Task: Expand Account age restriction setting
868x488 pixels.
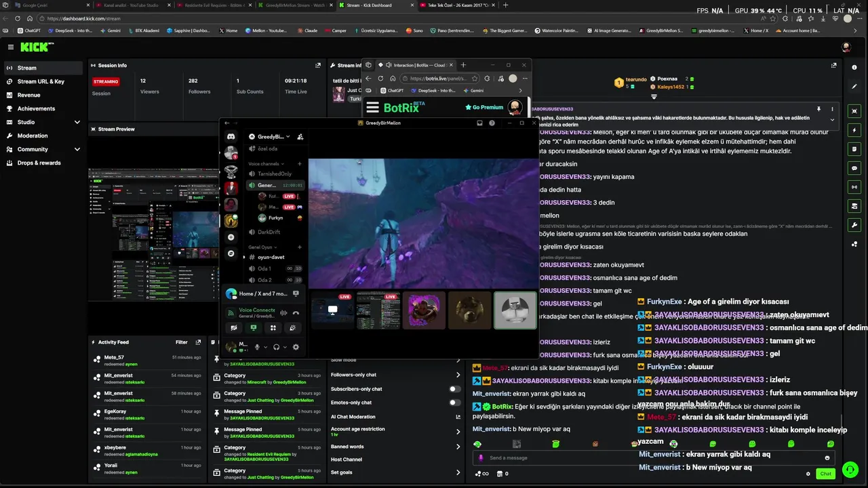Action: click(x=458, y=431)
